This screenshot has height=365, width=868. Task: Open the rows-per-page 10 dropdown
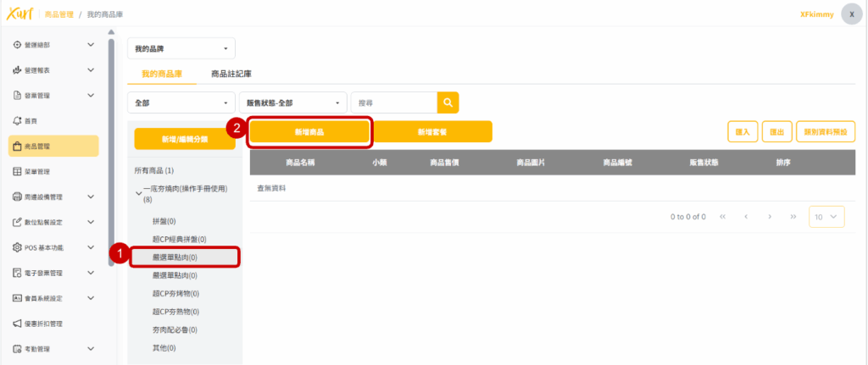pyautogui.click(x=826, y=217)
